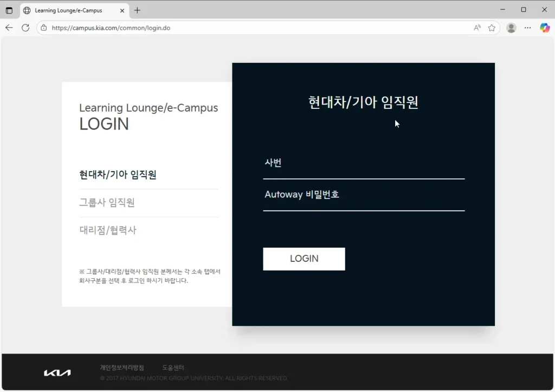Screen dimensions: 555x392
Task: Click the Autoway 비밀번호 password field
Action: tap(364, 195)
